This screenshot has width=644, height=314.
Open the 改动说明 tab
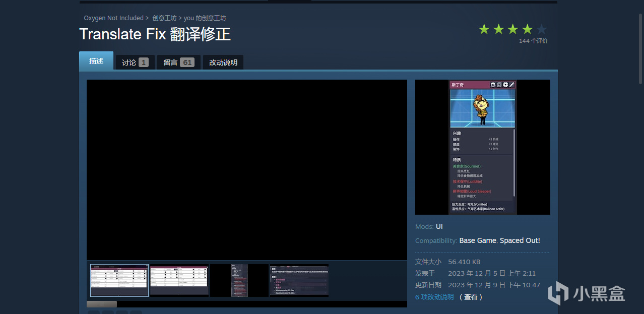click(x=223, y=62)
